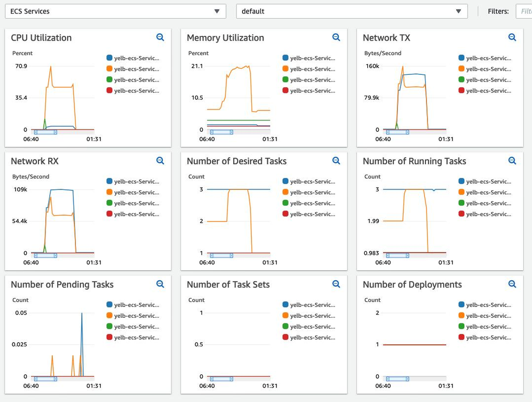Image resolution: width=532 pixels, height=402 pixels.
Task: Zoom the Number of Pending Tasks chart
Action: point(160,284)
